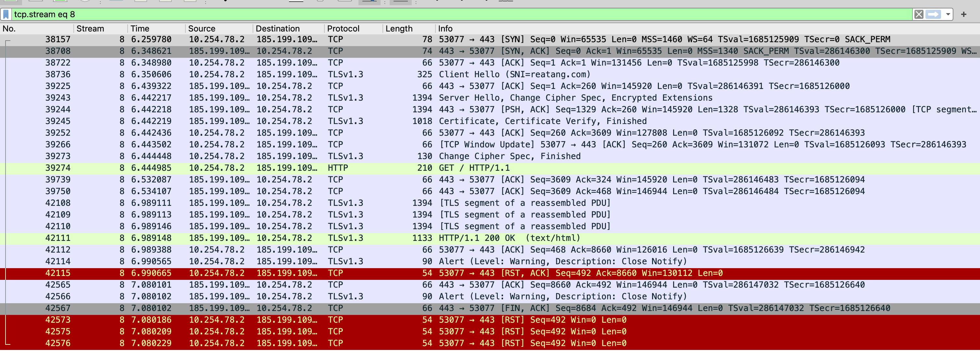Select the SYN, ACK packet 38708

pos(490,51)
